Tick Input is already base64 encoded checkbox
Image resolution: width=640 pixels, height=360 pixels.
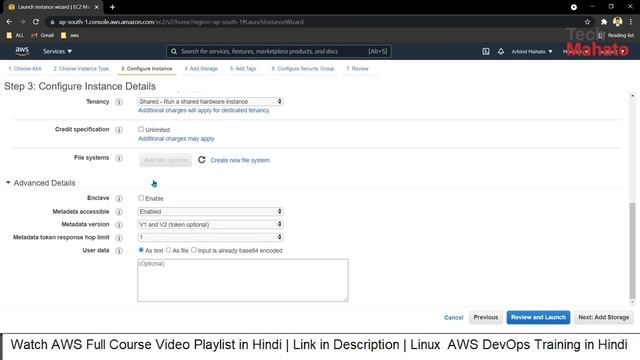pyautogui.click(x=194, y=249)
